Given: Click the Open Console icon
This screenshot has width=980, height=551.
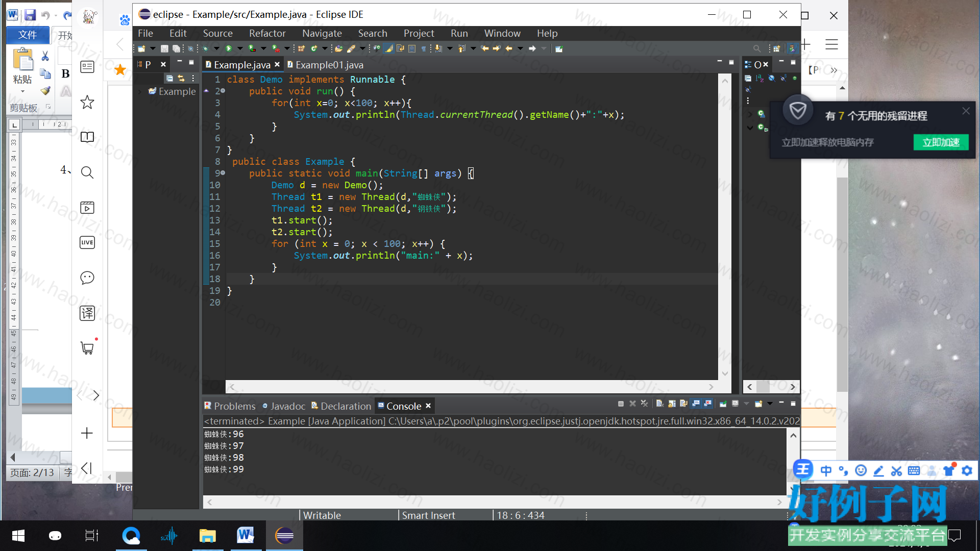Looking at the screenshot, I should click(x=758, y=404).
